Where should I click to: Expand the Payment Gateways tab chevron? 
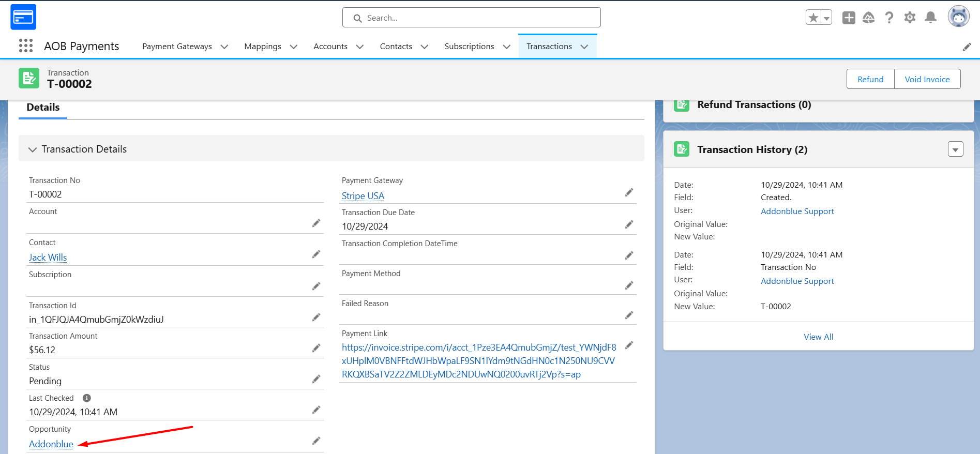click(224, 47)
